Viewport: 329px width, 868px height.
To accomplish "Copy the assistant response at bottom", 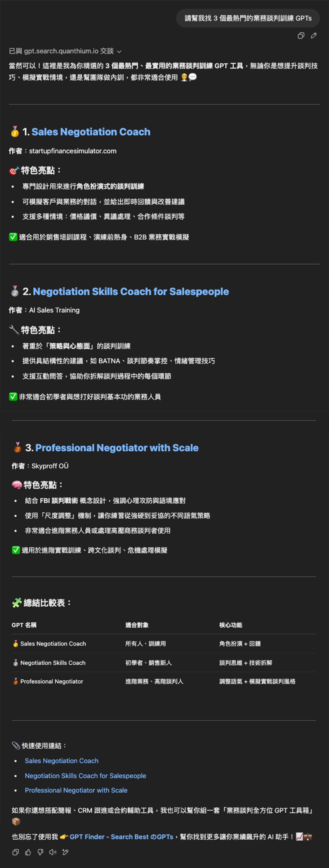I will [x=16, y=852].
